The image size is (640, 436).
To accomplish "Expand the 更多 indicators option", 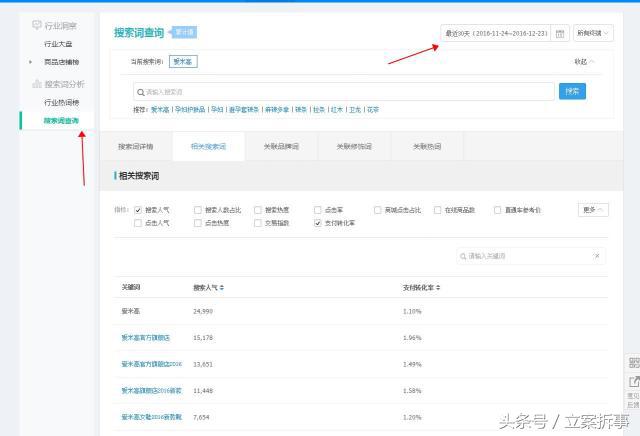I will (593, 210).
